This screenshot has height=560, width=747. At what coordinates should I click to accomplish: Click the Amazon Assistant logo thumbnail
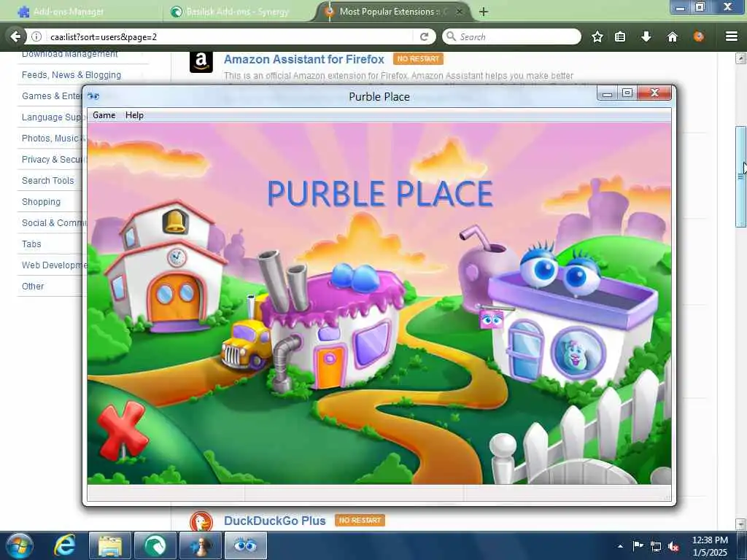tap(201, 62)
